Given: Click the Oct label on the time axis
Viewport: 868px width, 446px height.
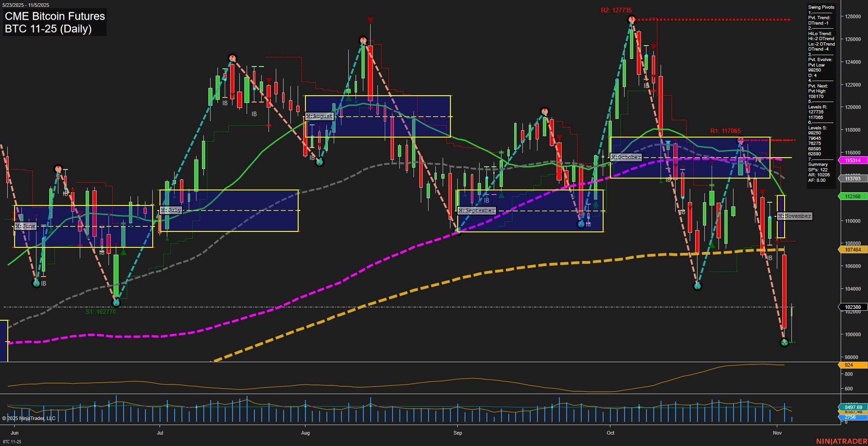Looking at the screenshot, I should click(610, 433).
